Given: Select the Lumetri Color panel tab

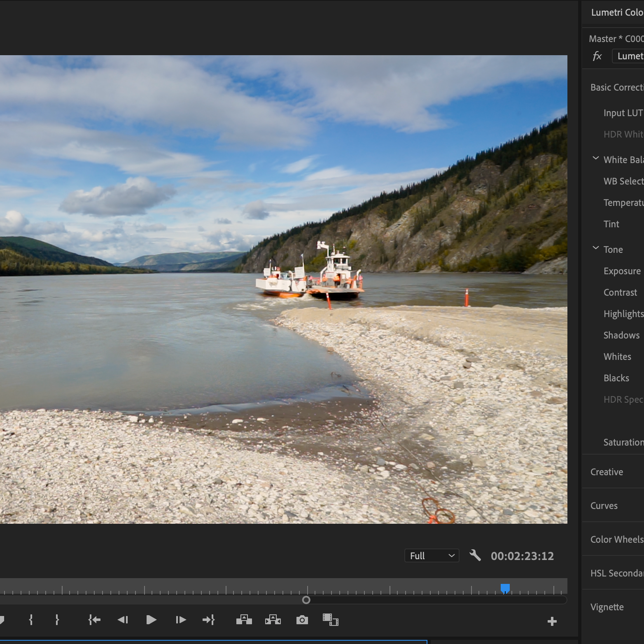Looking at the screenshot, I should click(617, 12).
